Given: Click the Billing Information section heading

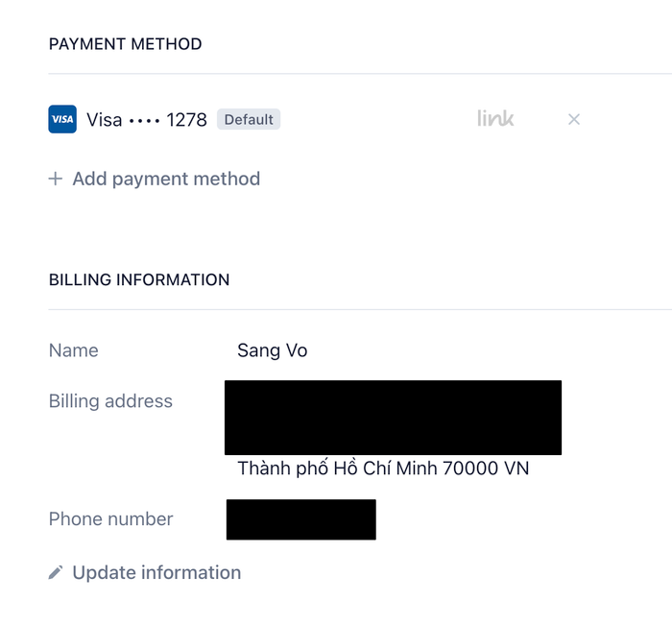Looking at the screenshot, I should [x=139, y=280].
